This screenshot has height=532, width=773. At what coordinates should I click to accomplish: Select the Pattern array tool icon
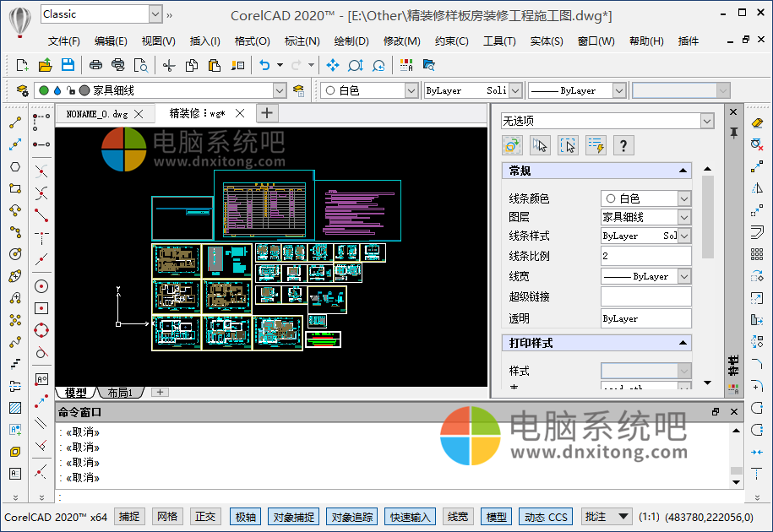point(757,254)
